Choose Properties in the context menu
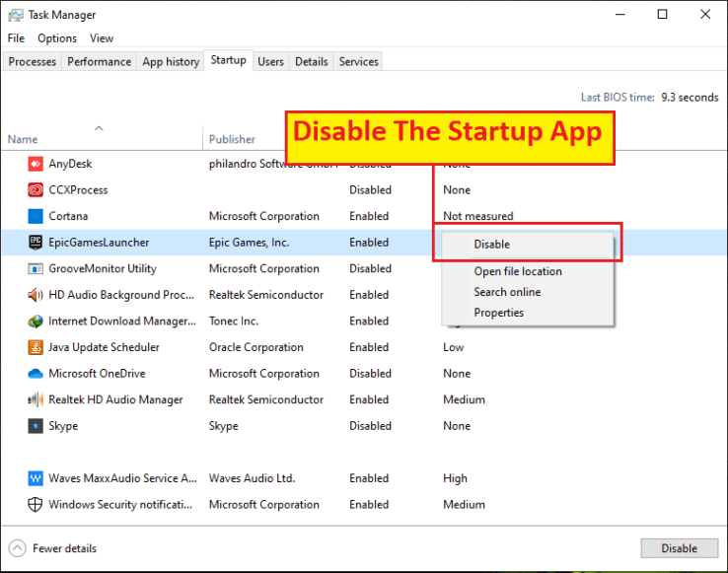Image resolution: width=728 pixels, height=573 pixels. [x=528, y=313]
